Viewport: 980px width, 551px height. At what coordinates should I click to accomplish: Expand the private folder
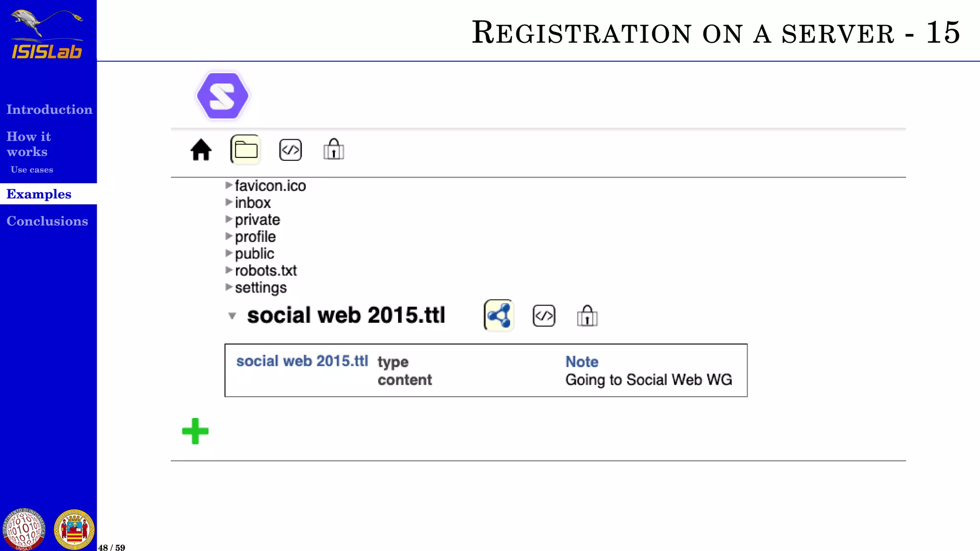point(229,219)
